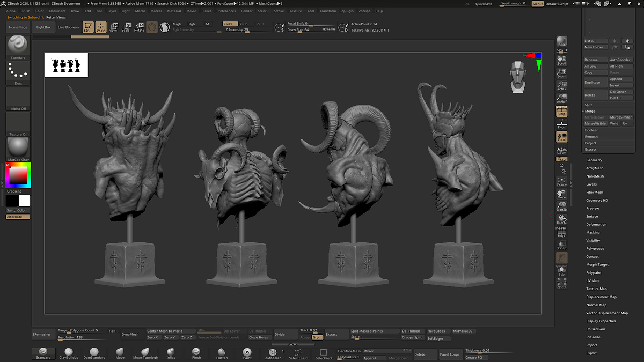Expand the Geometry subpalette
The height and width of the screenshot is (362, 644).
[x=594, y=160]
